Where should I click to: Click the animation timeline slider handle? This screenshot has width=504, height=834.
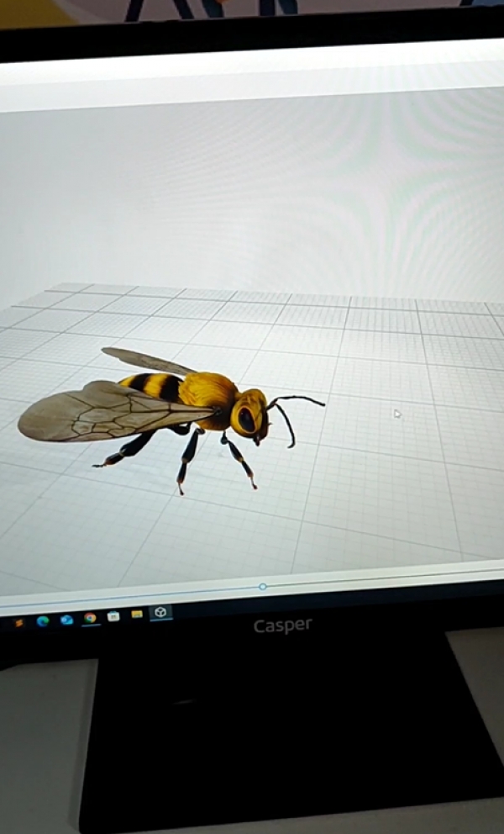[x=263, y=587]
